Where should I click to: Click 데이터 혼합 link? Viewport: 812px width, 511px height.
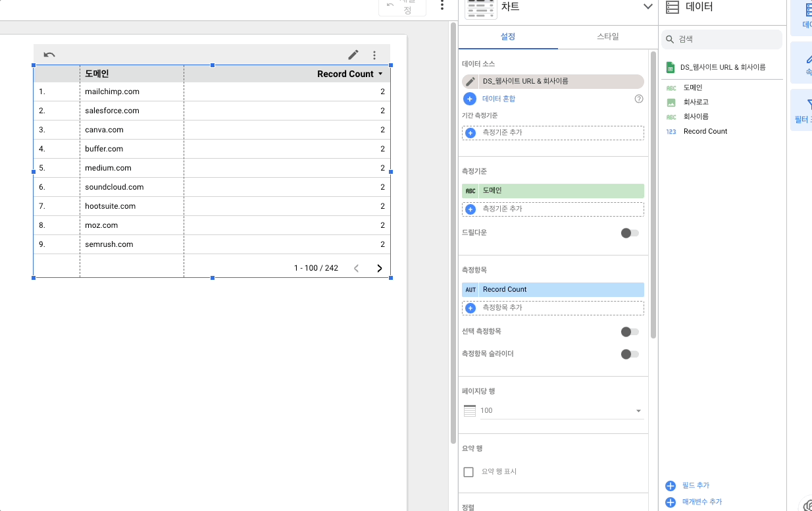[499, 99]
